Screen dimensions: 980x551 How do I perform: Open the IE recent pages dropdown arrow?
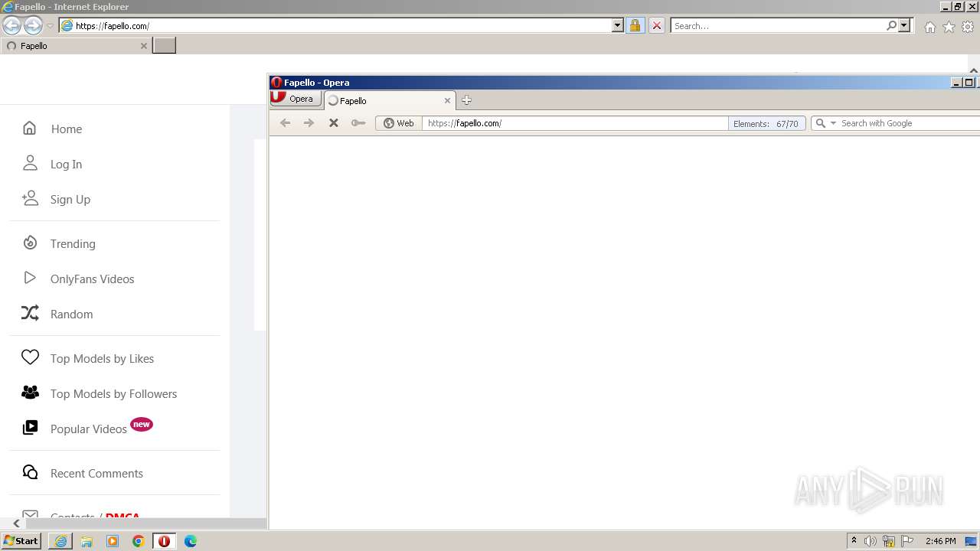pyautogui.click(x=50, y=26)
